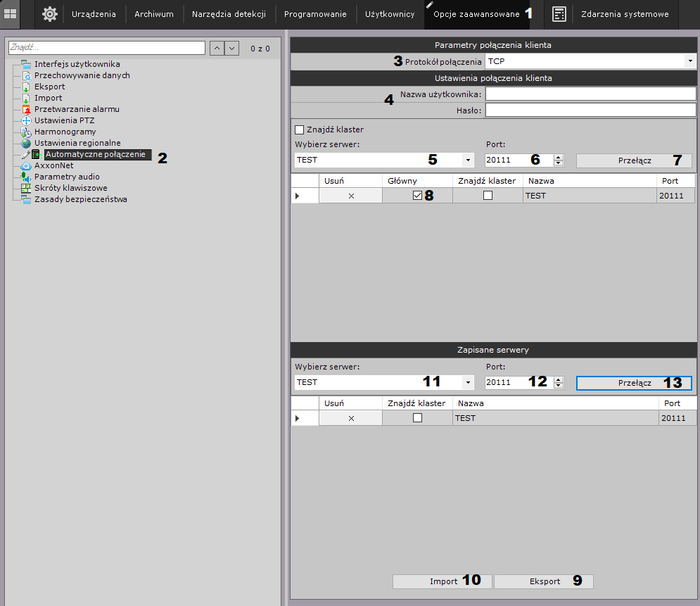Screen dimensions: 700x606
Task: Select the Przetwarzanie alarmu icon
Action: [x=26, y=109]
